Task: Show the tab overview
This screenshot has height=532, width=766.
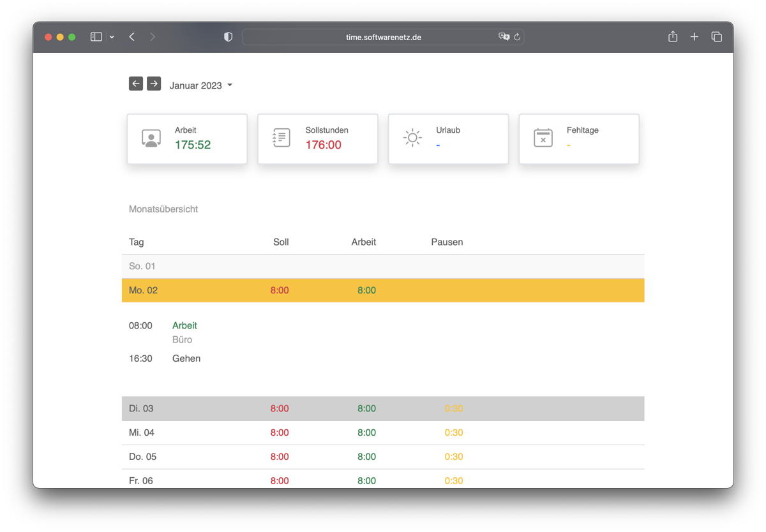Action: coord(717,37)
